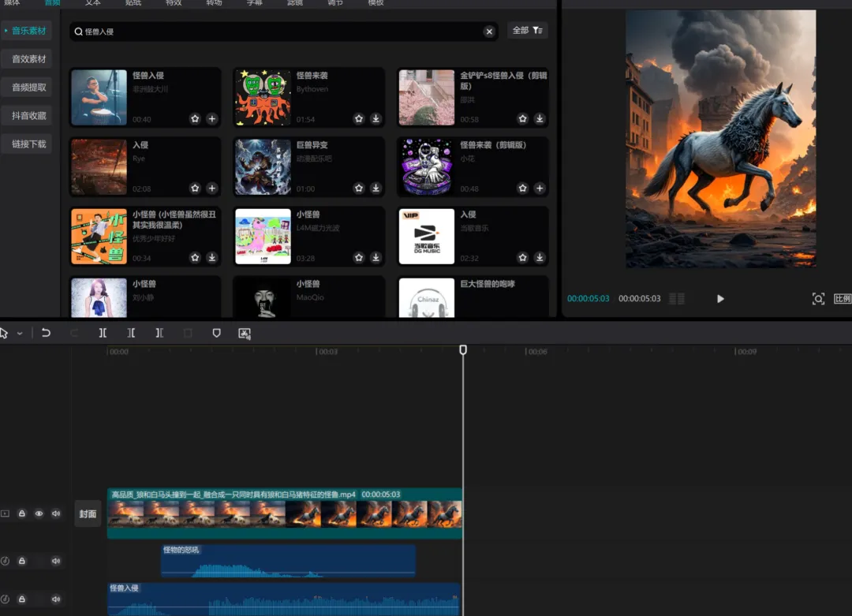This screenshot has width=852, height=616.
Task: Click the split clip tool icon
Action: click(103, 333)
